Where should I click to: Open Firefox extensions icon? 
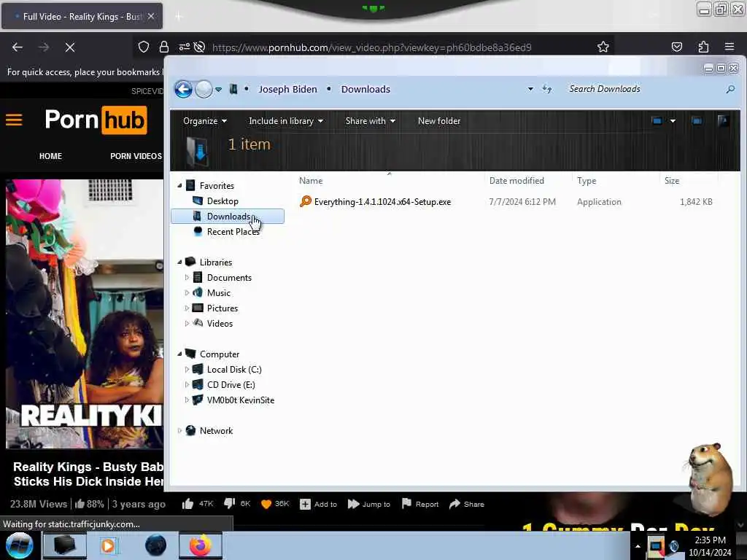703,47
